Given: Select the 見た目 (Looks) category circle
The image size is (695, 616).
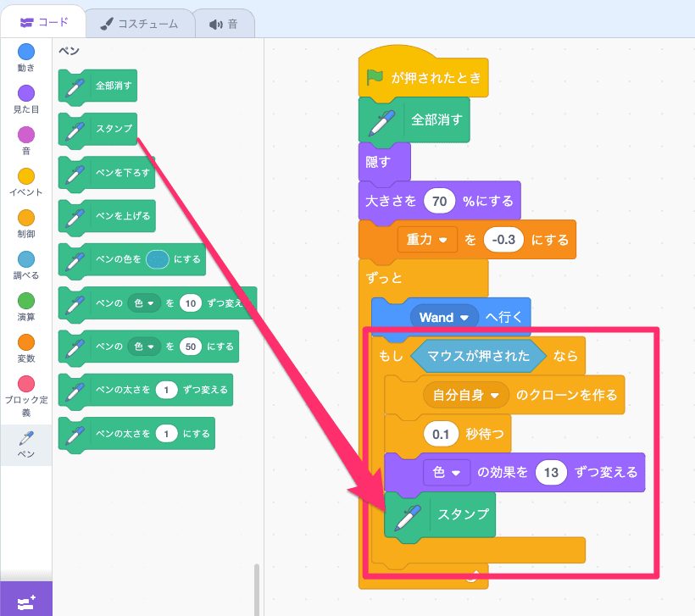Looking at the screenshot, I should pos(26,93).
